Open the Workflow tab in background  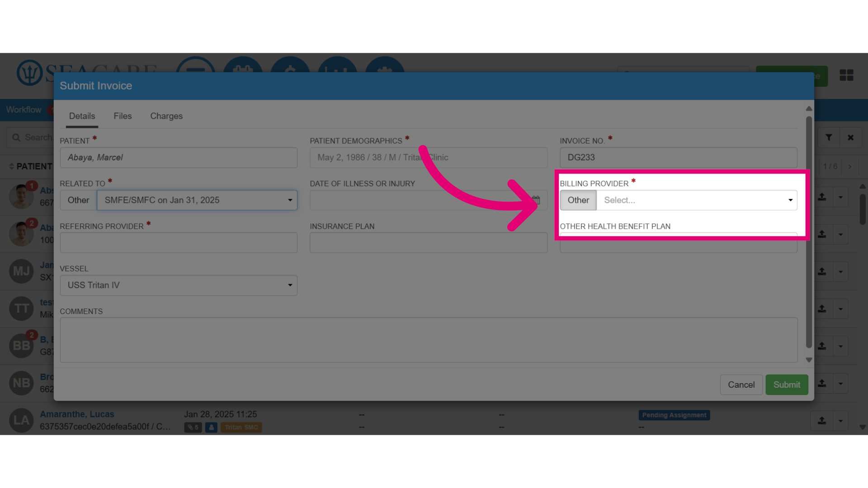(x=24, y=110)
